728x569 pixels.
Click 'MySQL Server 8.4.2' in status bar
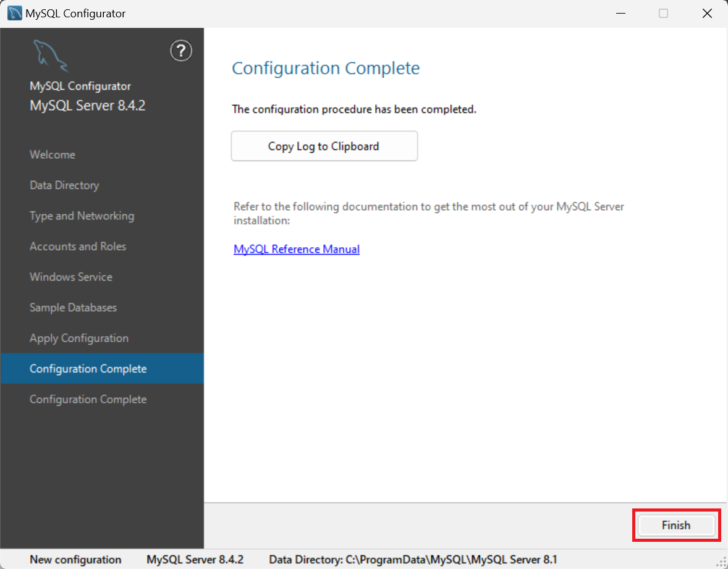195,560
